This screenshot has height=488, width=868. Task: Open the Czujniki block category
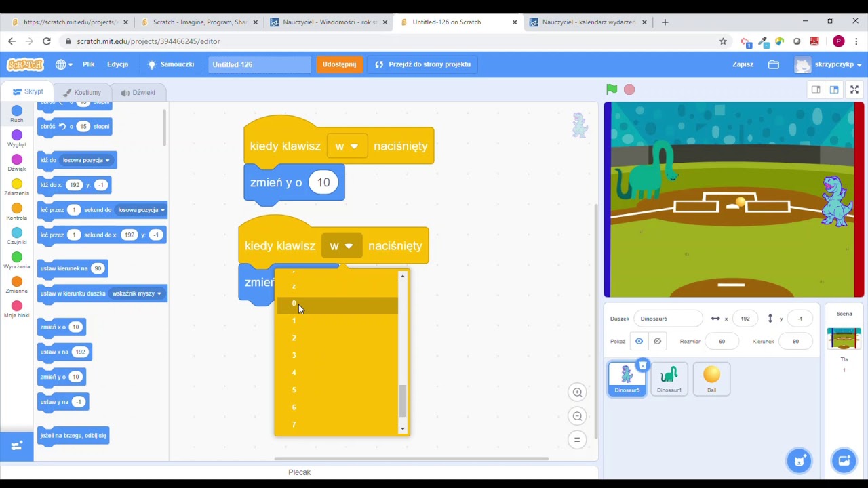tap(17, 236)
